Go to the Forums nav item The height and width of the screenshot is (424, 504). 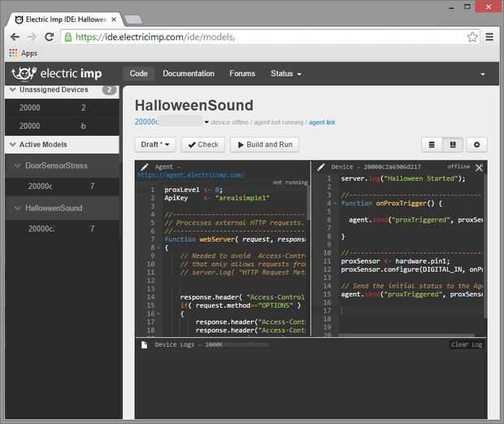click(242, 74)
